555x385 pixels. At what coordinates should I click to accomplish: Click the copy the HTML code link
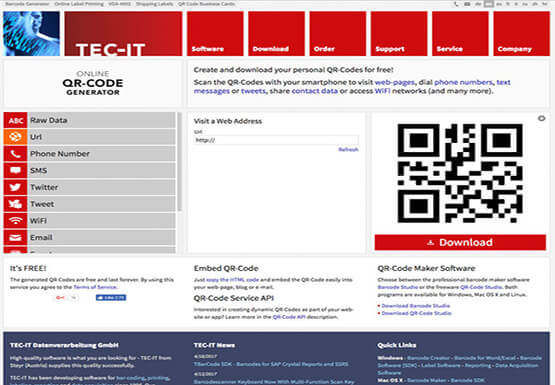click(x=233, y=280)
